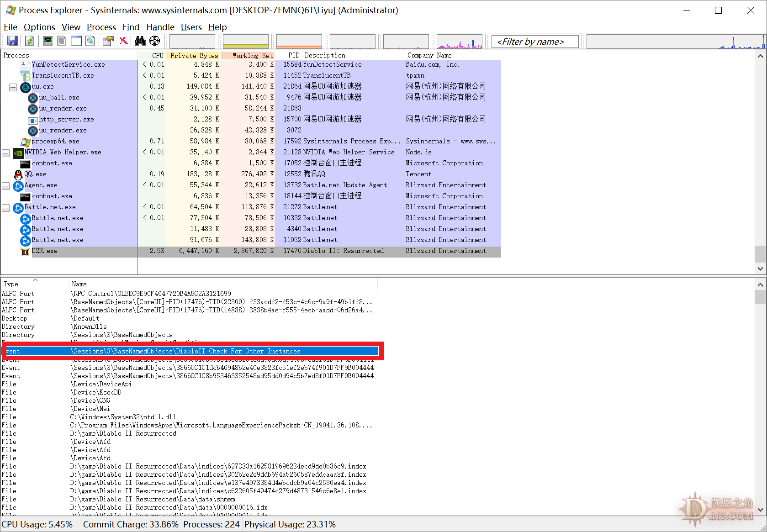Collapse the Agent.exe process tree
The image size is (767, 532).
point(6,186)
